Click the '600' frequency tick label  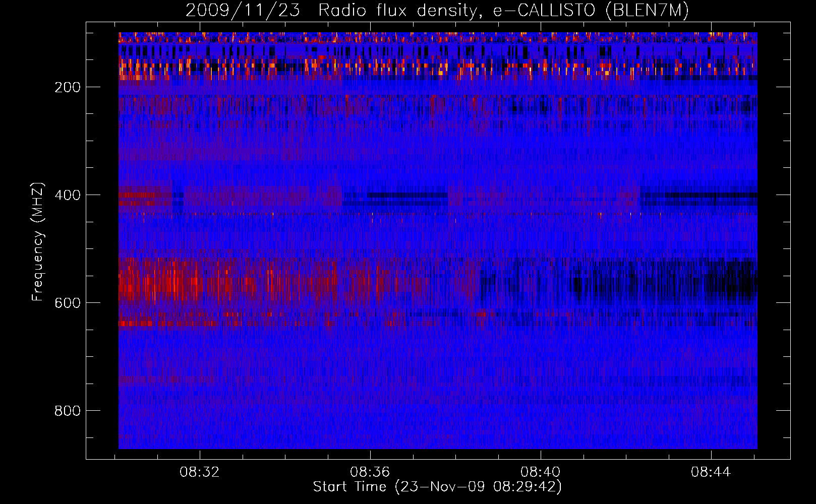coord(68,303)
